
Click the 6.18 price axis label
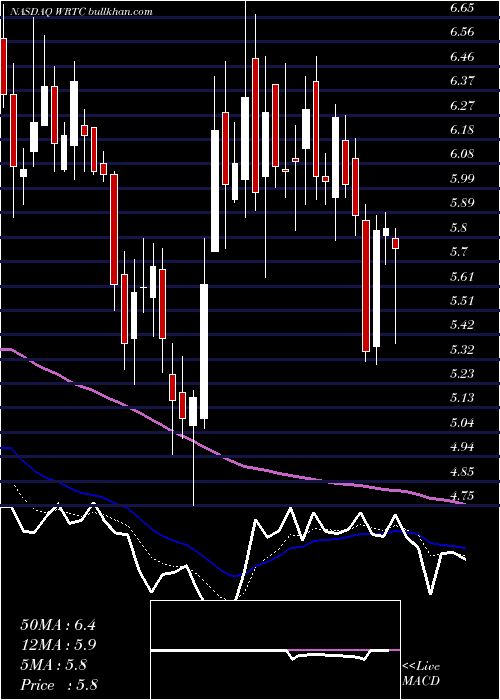pyautogui.click(x=462, y=130)
